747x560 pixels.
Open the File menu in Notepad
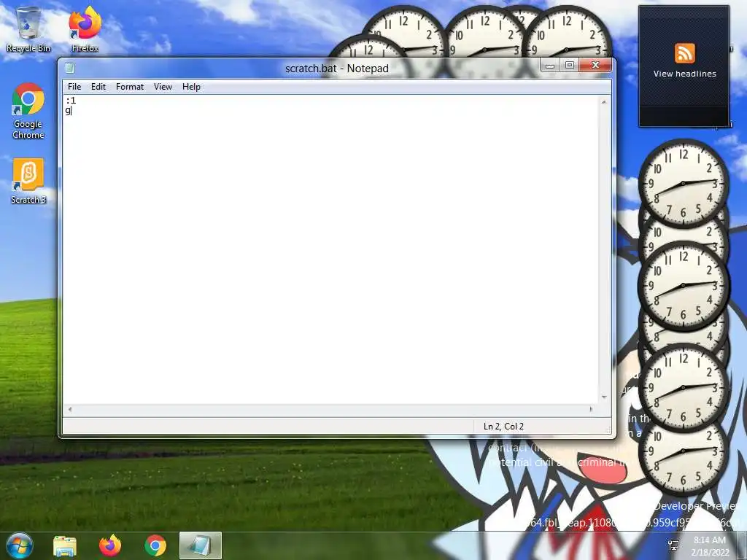pos(74,87)
